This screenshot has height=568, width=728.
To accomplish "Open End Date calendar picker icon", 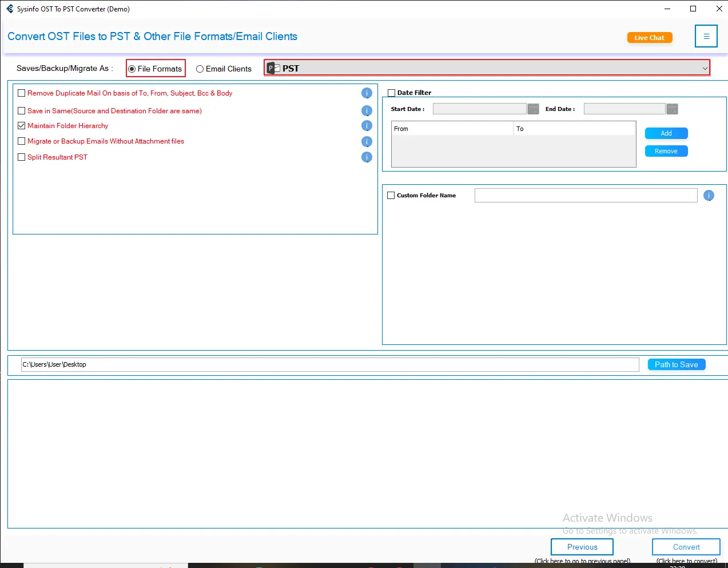I will coord(672,109).
